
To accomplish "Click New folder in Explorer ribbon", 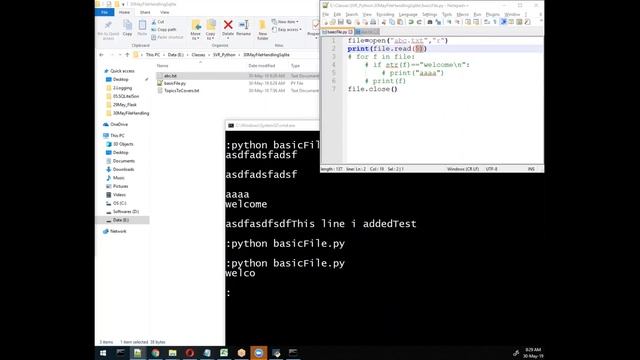I will (262, 30).
